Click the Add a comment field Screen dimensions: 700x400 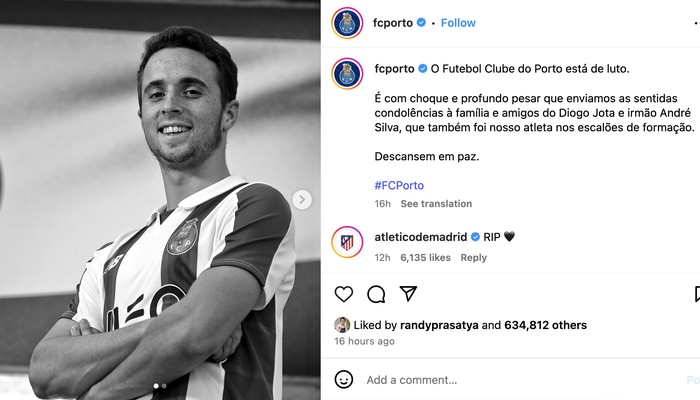(x=522, y=380)
